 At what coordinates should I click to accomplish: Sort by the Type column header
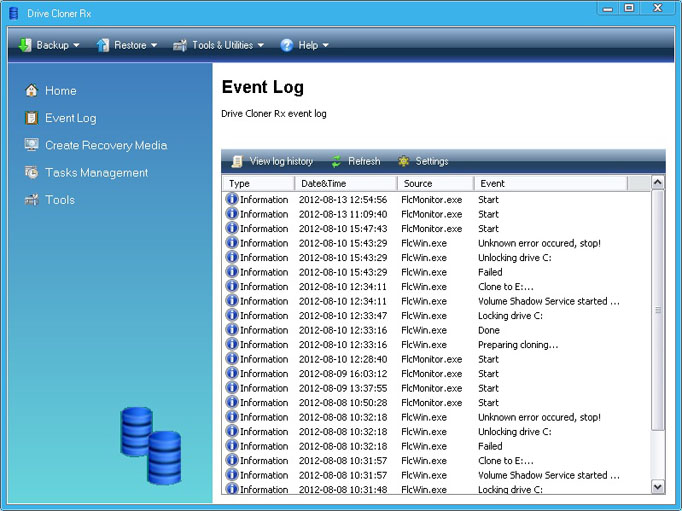258,184
